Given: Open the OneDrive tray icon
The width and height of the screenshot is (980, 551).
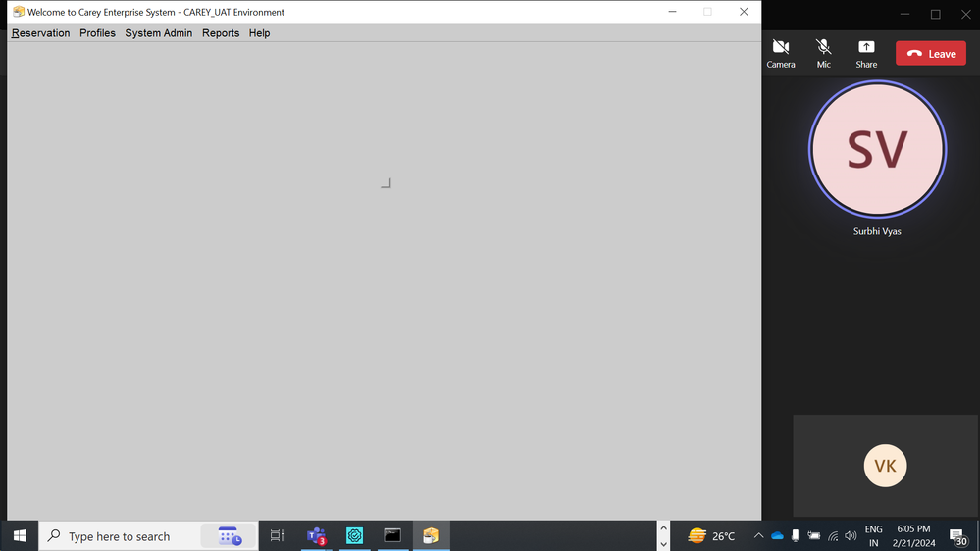Looking at the screenshot, I should [777, 536].
